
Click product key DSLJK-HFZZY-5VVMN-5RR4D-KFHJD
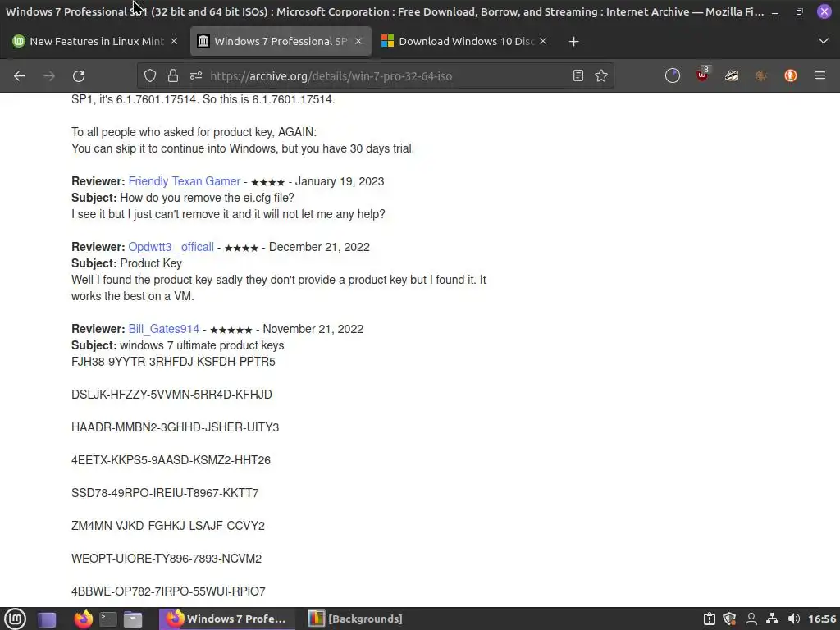tap(171, 395)
